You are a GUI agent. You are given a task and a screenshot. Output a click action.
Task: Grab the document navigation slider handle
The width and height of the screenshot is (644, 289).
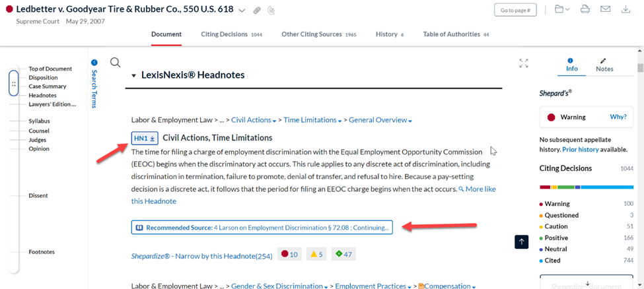click(14, 83)
